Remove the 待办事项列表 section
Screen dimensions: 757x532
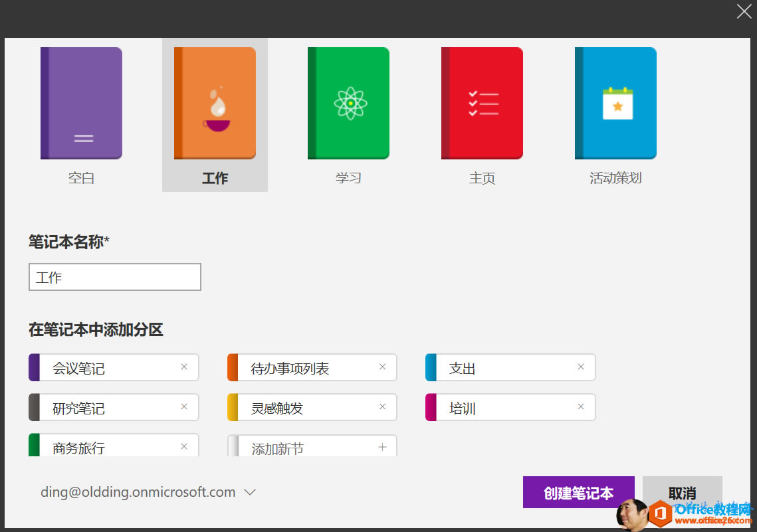tap(382, 366)
